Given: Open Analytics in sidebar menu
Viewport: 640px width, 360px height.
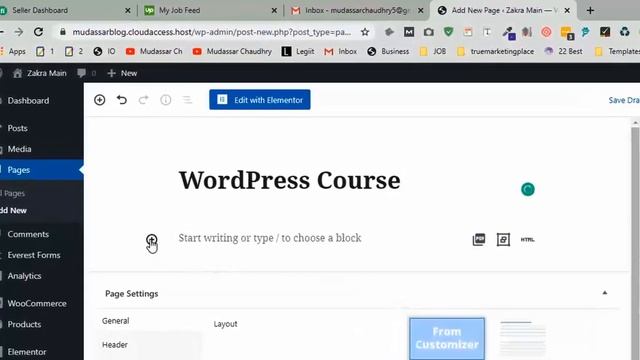Looking at the screenshot, I should [x=24, y=276].
